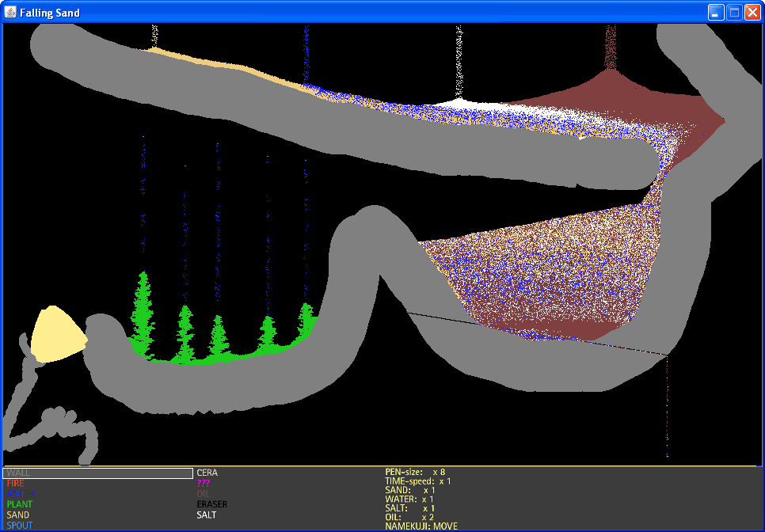
Task: Change the PEN-size setting
Action: (x=415, y=472)
